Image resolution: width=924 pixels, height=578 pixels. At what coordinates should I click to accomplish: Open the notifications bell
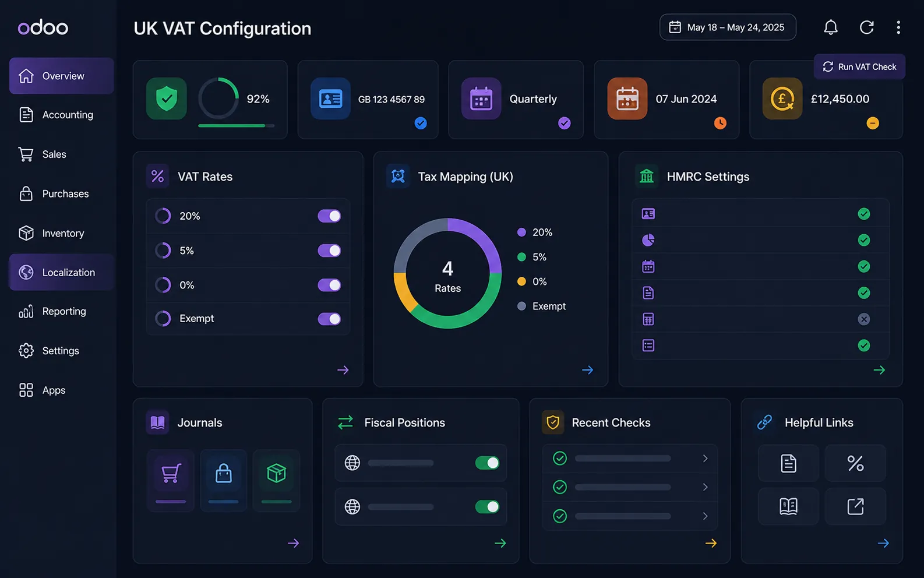coord(831,27)
